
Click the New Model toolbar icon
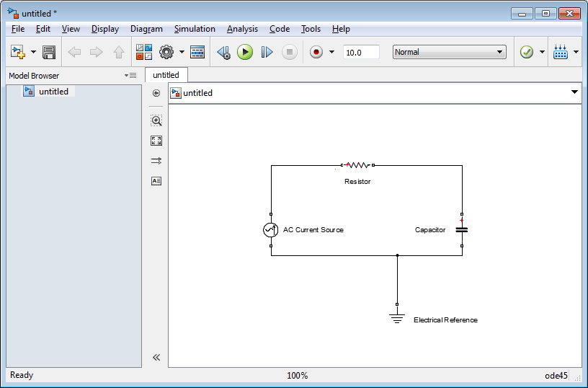click(17, 52)
